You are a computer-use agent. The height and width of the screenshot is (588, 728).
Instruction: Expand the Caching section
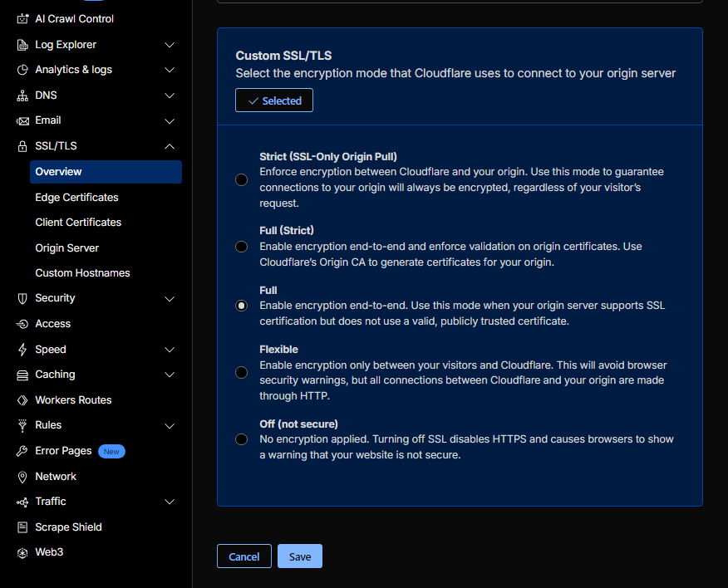(170, 375)
